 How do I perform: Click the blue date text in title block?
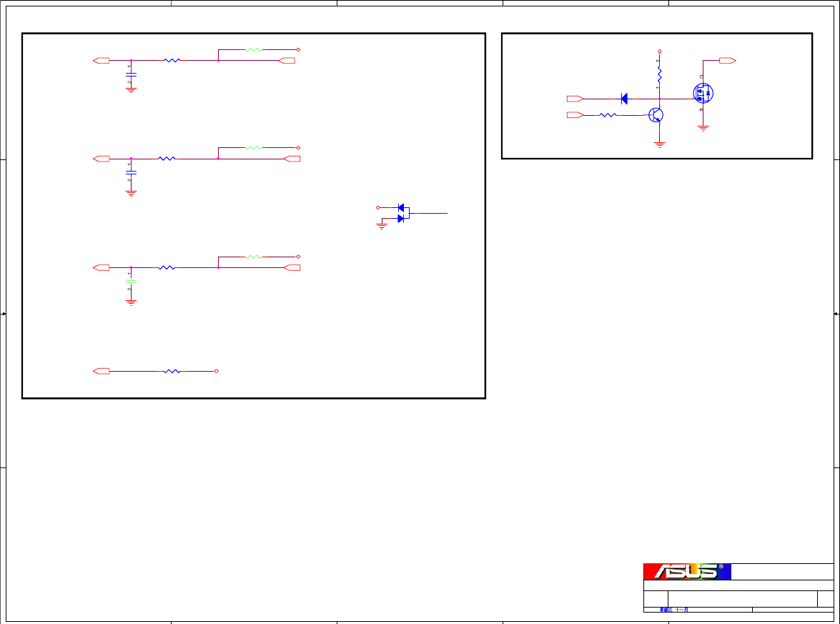[674, 610]
